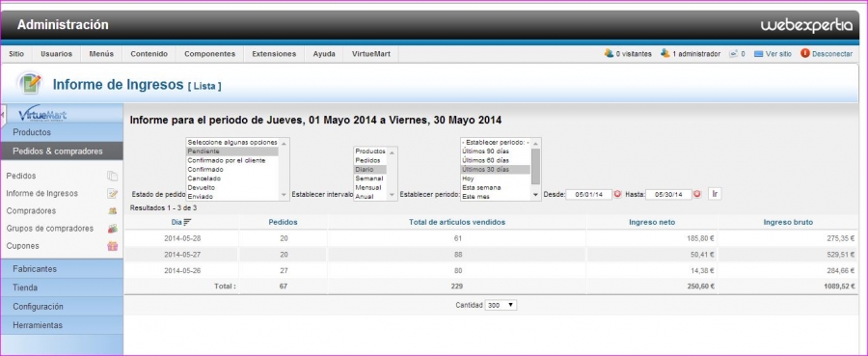Open the VirtueMart top menu
This screenshot has width=868, height=356.
tap(371, 54)
